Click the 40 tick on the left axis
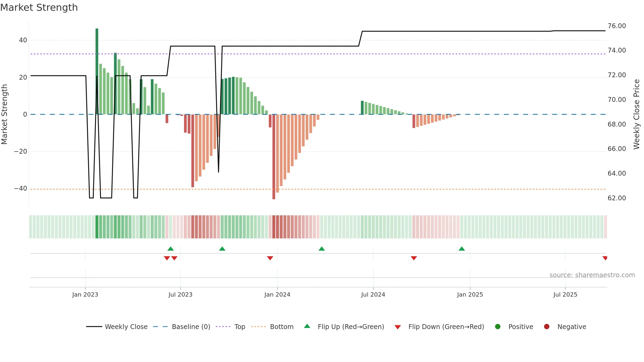This screenshot has height=362, width=644. tap(23, 40)
